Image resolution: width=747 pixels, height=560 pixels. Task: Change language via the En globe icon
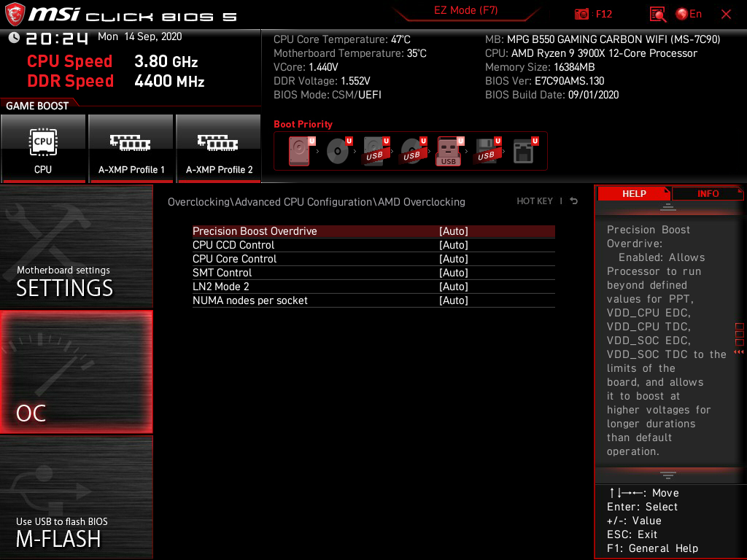tap(689, 14)
